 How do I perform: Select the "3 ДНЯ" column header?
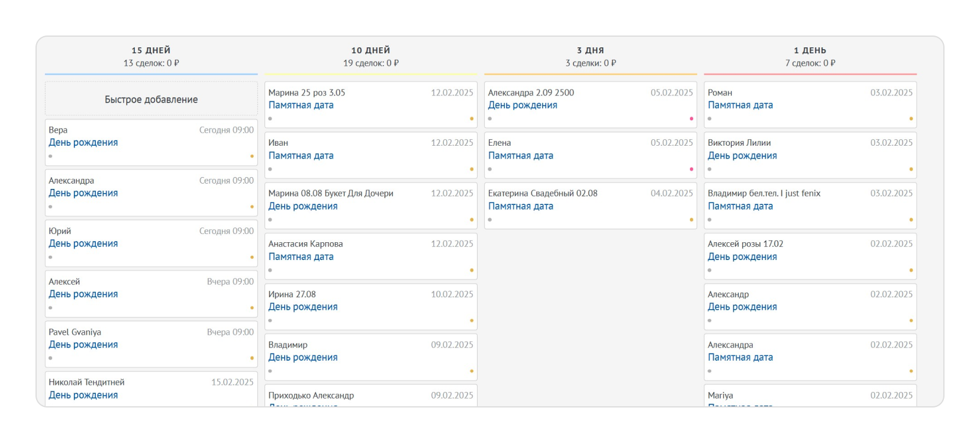[x=590, y=50]
